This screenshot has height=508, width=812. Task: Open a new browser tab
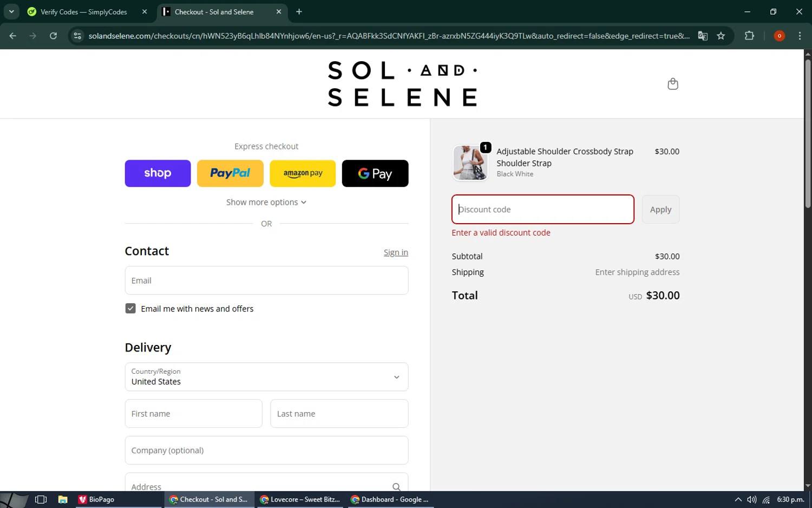pyautogui.click(x=299, y=11)
